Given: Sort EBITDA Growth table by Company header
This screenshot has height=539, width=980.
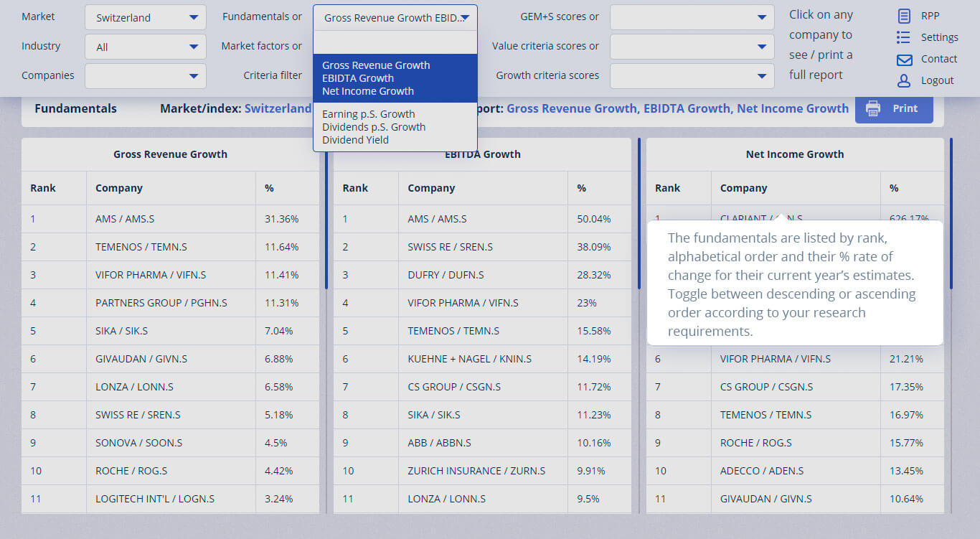Looking at the screenshot, I should pyautogui.click(x=431, y=188).
